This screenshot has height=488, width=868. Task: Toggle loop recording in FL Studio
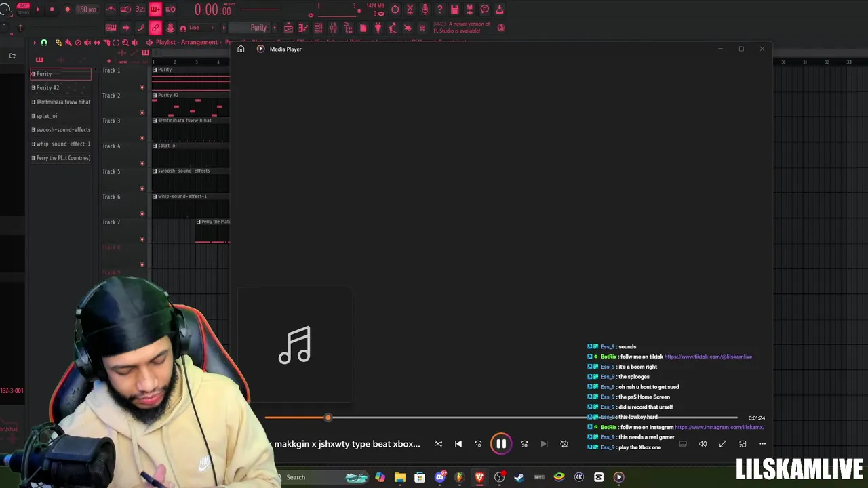tap(170, 9)
